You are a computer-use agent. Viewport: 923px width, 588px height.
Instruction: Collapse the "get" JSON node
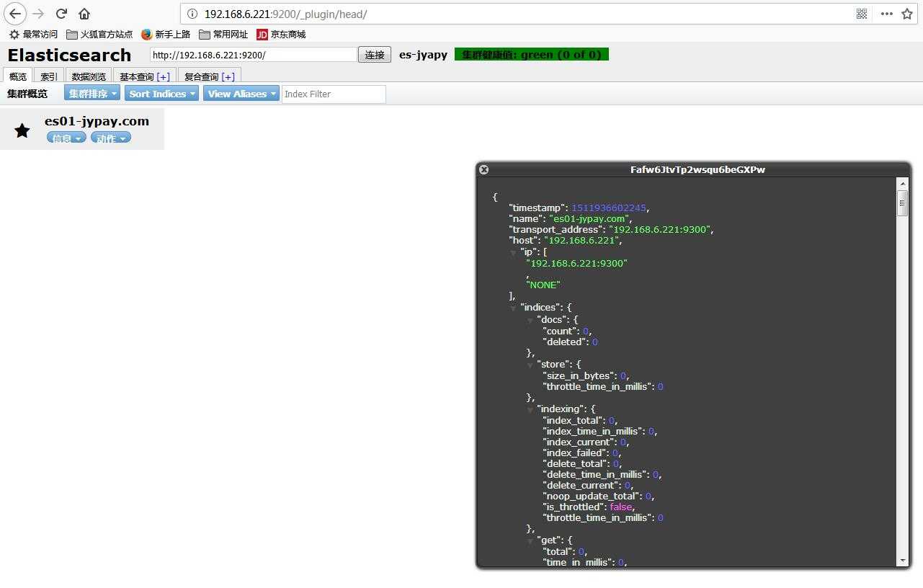point(530,540)
